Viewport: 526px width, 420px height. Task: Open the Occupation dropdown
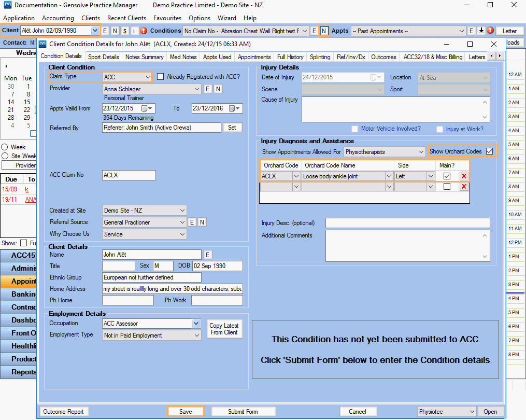196,324
